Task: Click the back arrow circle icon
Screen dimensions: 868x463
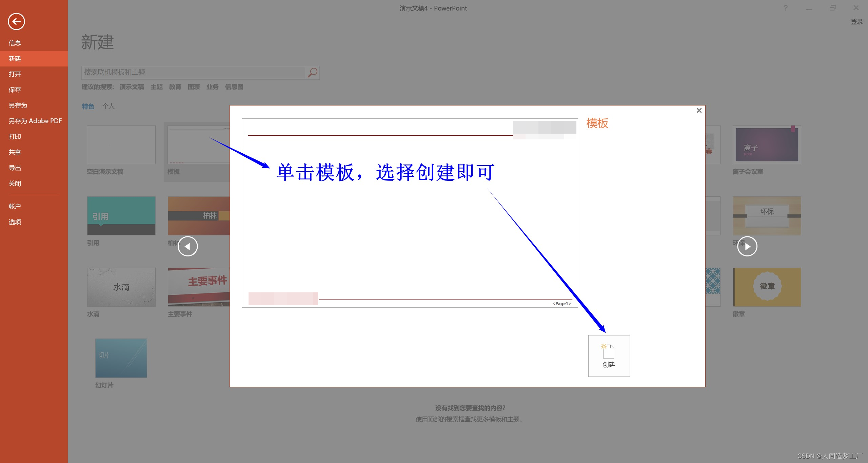Action: (16, 22)
